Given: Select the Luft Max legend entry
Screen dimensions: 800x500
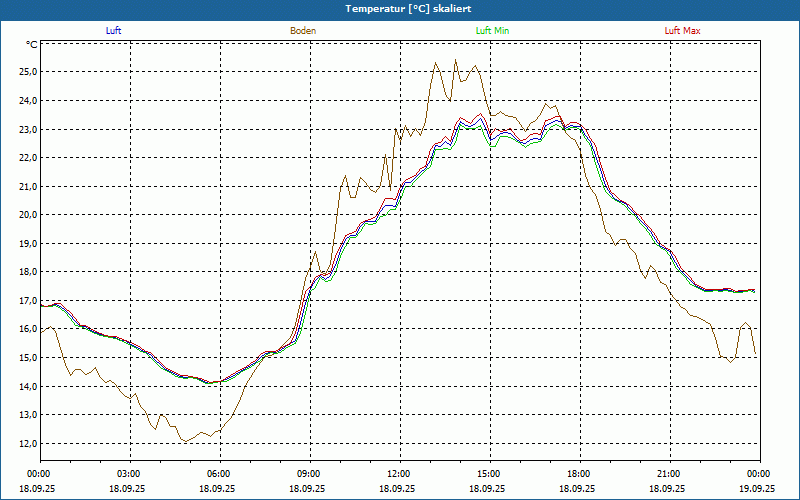Looking at the screenshot, I should pyautogui.click(x=682, y=31).
